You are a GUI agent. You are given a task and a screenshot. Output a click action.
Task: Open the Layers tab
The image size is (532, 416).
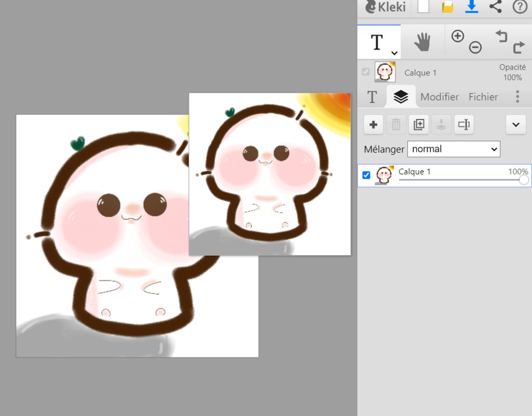[401, 97]
